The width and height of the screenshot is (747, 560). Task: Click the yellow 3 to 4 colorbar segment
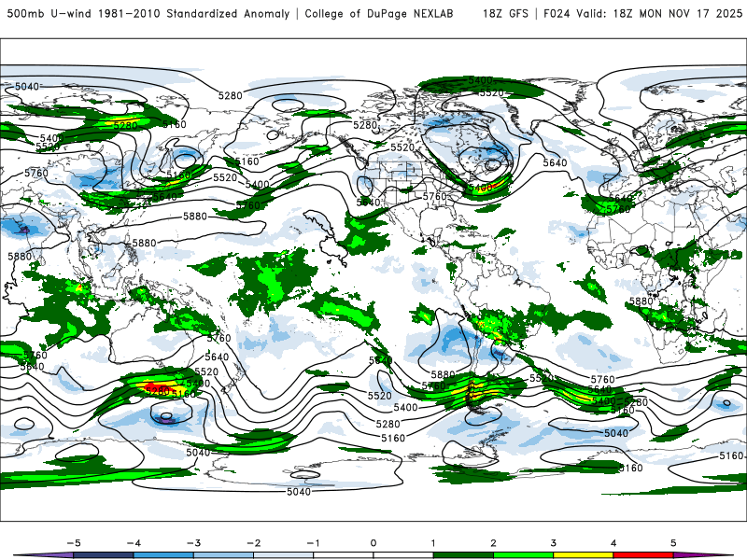[583, 555]
